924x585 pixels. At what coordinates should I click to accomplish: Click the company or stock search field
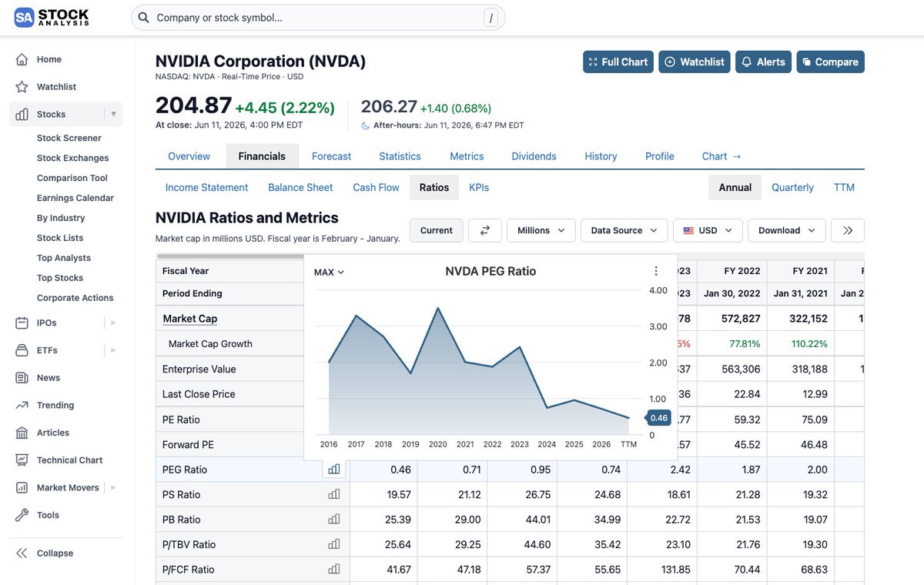(318, 18)
